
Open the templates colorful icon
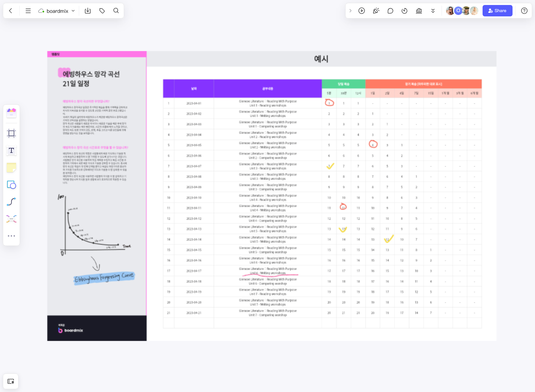pyautogui.click(x=11, y=113)
